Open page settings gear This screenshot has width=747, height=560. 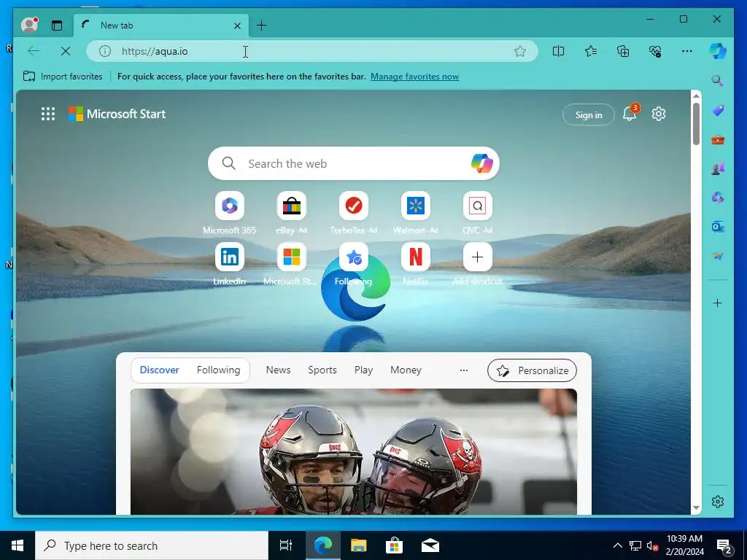coord(659,114)
